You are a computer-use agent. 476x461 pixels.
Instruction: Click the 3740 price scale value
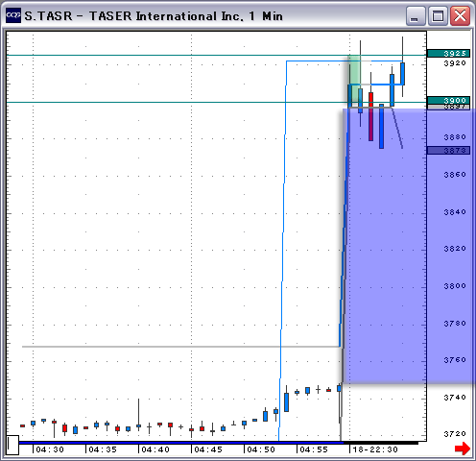455,398
